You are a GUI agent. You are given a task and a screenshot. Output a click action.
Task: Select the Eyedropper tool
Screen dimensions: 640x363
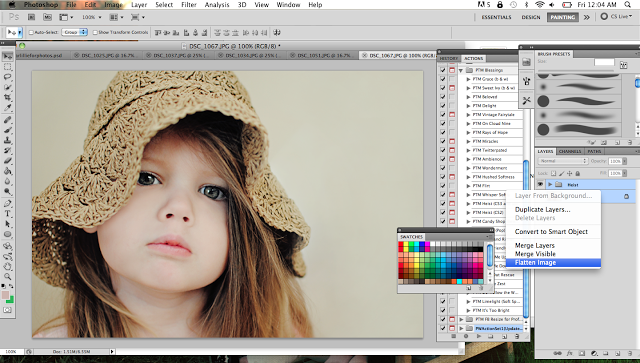(x=7, y=107)
